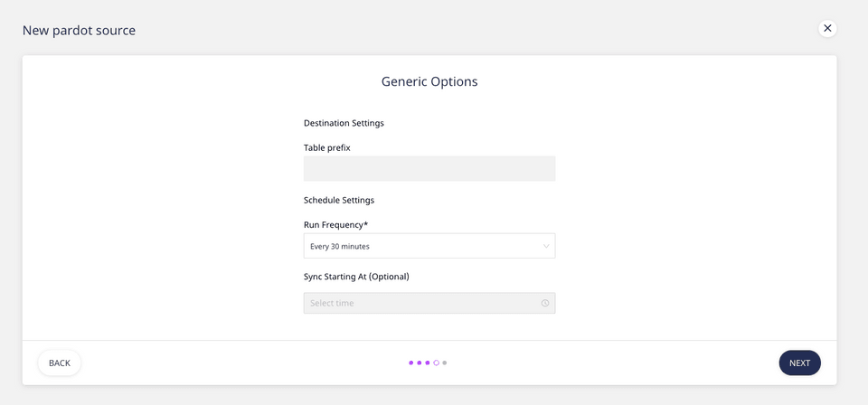Go back with the BACK button

tap(60, 363)
